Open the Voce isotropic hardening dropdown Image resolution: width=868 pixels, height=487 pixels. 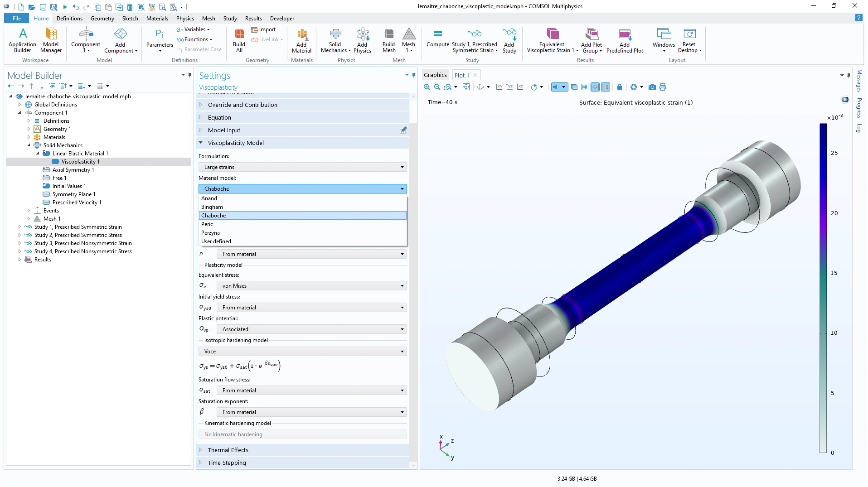(302, 352)
